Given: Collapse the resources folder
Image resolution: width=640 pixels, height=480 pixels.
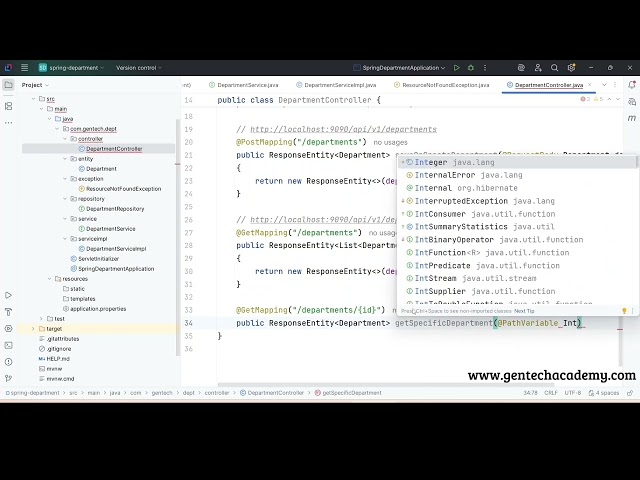Looking at the screenshot, I should pos(49,279).
